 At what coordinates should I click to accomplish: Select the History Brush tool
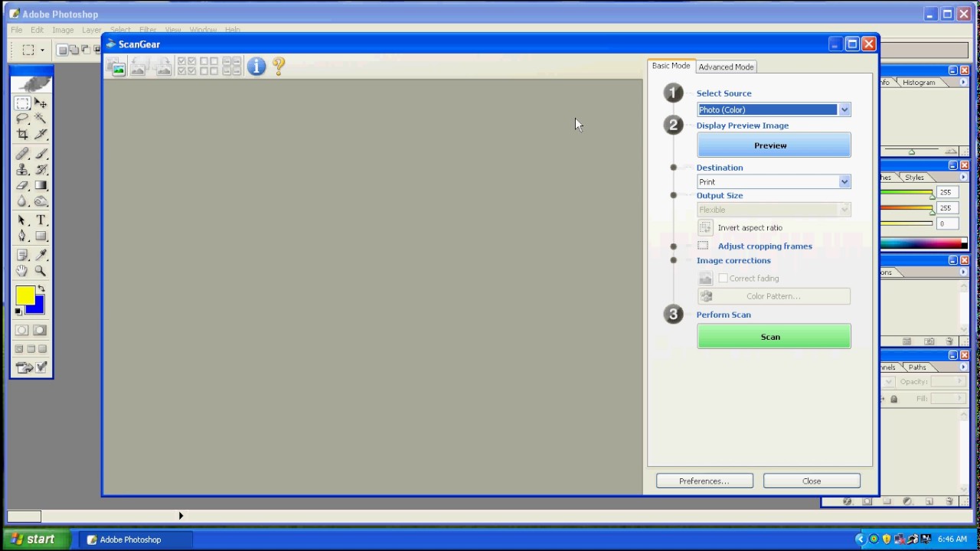[41, 170]
